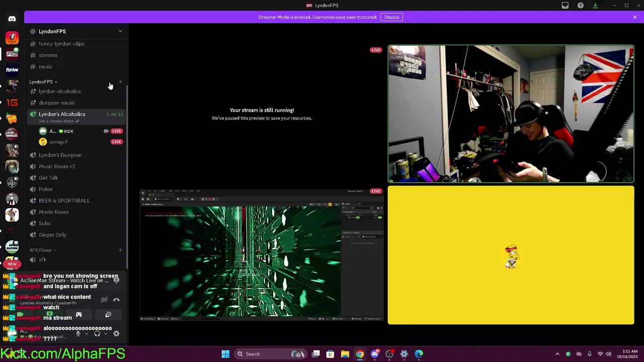Start an activity with controller button
Screen dimensions: 644x362
[x=78, y=315]
